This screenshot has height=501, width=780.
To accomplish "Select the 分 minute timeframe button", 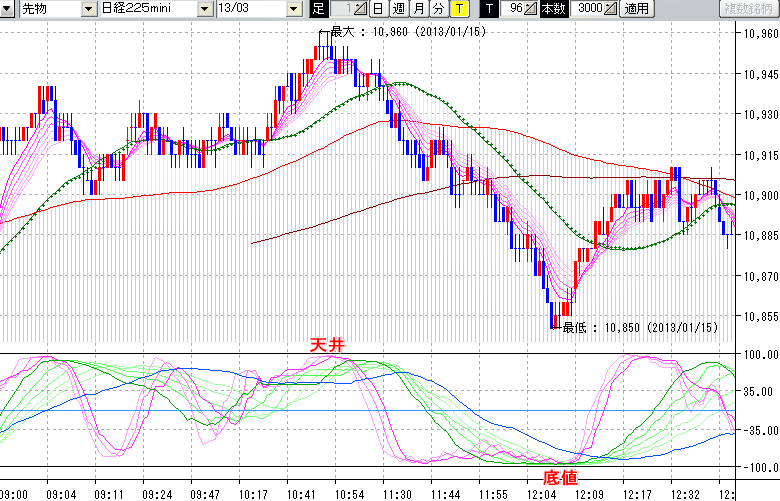I will click(438, 9).
